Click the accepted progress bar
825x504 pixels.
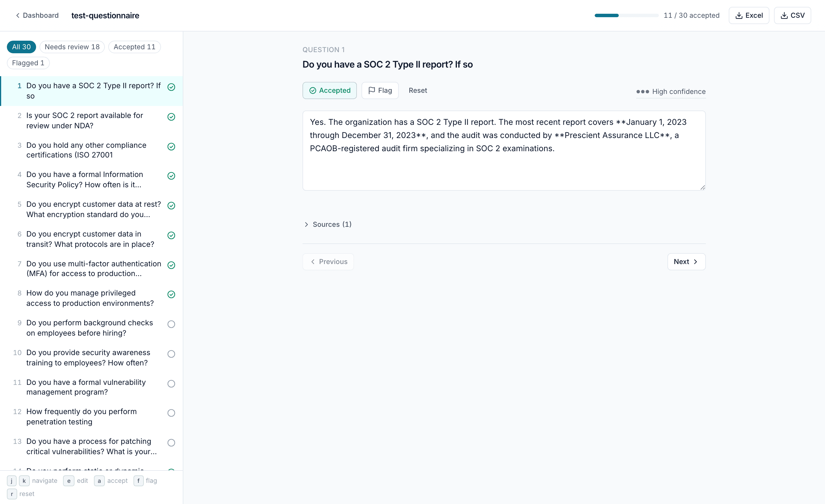click(x=626, y=15)
